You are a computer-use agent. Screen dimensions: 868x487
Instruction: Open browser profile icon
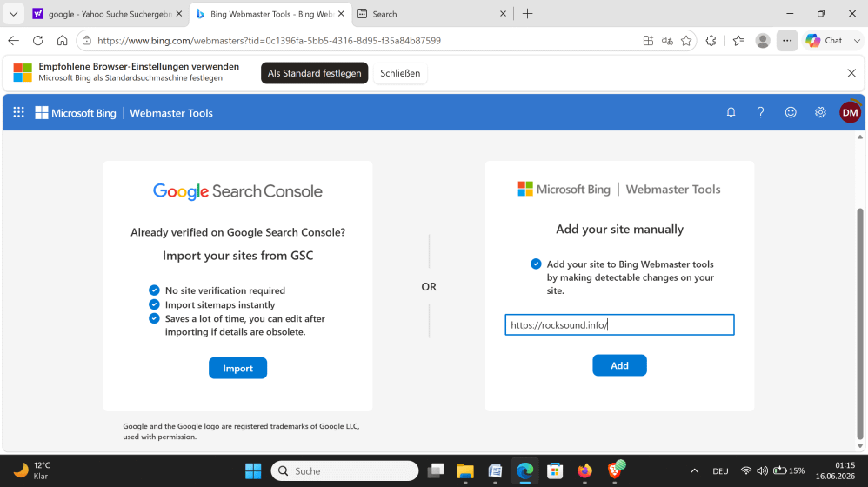click(763, 40)
